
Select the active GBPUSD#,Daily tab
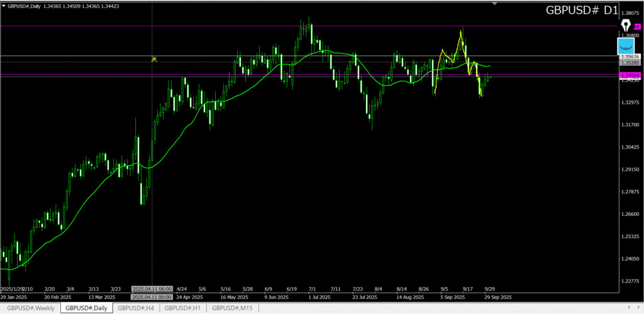[86, 308]
